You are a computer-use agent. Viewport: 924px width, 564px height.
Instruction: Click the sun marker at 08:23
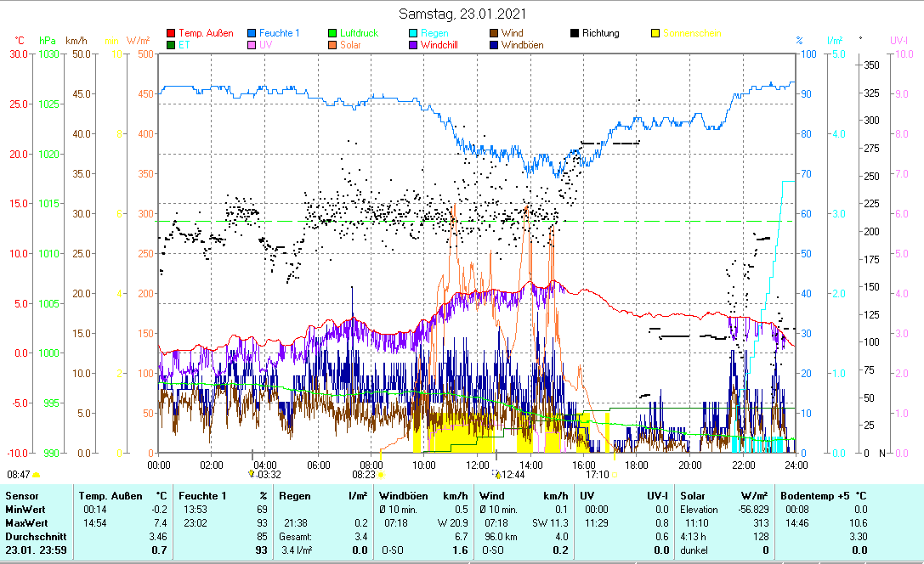382,474
